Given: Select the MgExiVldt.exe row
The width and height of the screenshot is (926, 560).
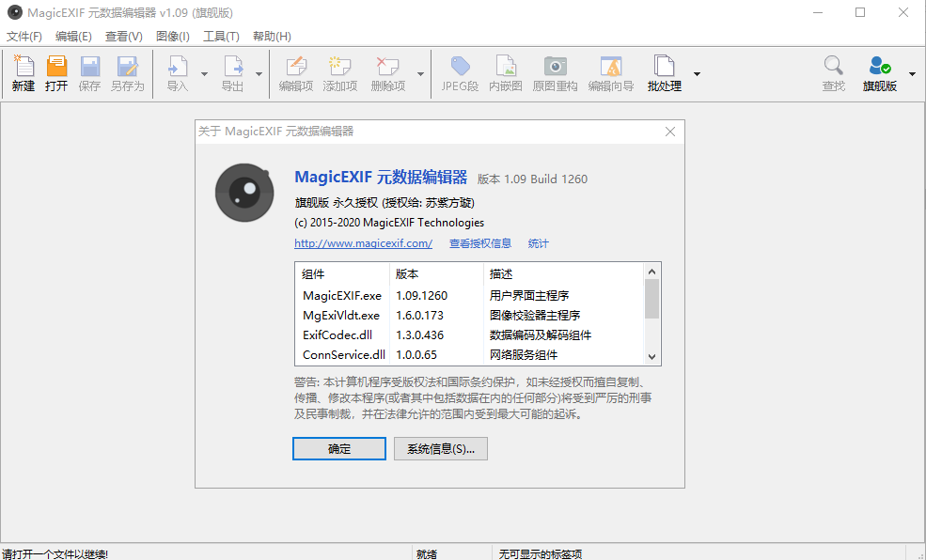Looking at the screenshot, I should point(469,315).
